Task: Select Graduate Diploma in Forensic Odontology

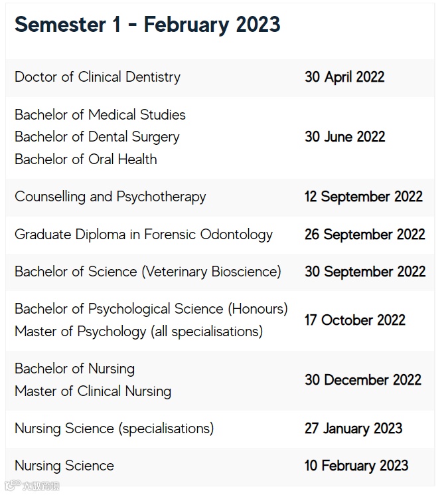Action: pos(143,235)
